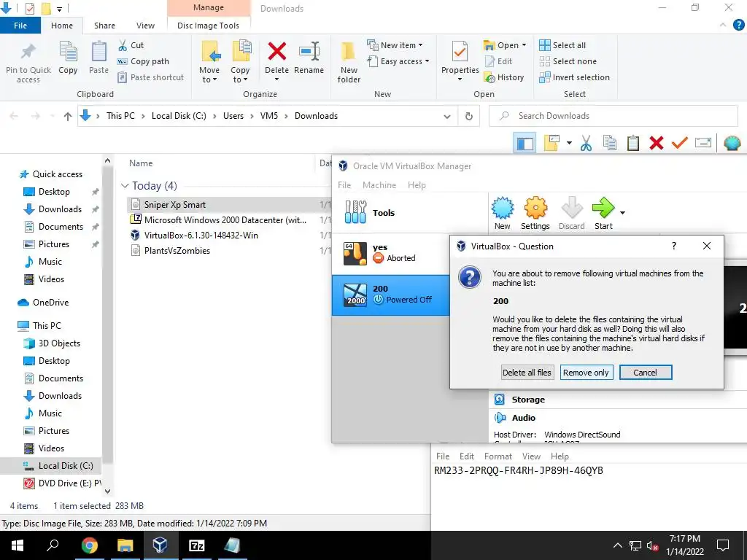Image resolution: width=747 pixels, height=560 pixels.
Task: Click Cancel in VirtualBox Question dialog
Action: click(645, 373)
